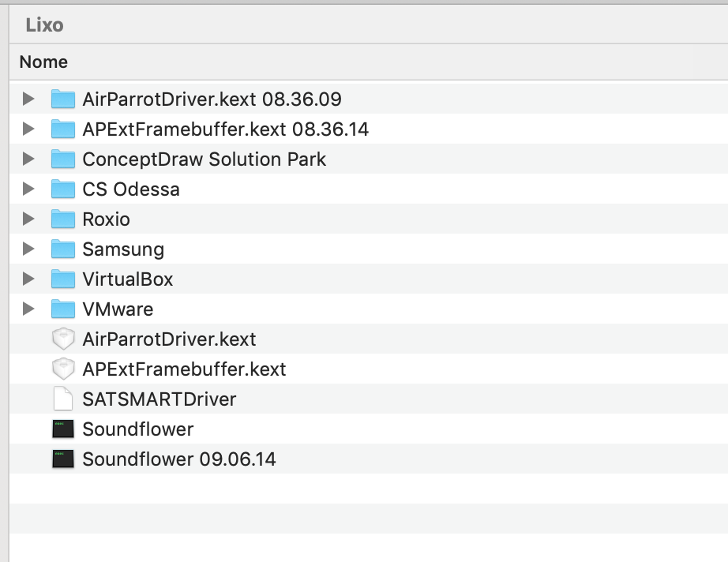
Task: Click the Samsung folder icon
Action: [63, 249]
